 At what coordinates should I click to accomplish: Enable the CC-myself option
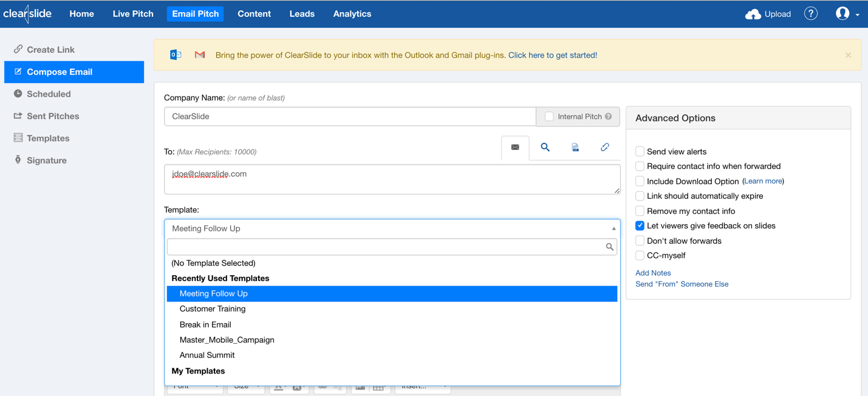[x=640, y=255]
